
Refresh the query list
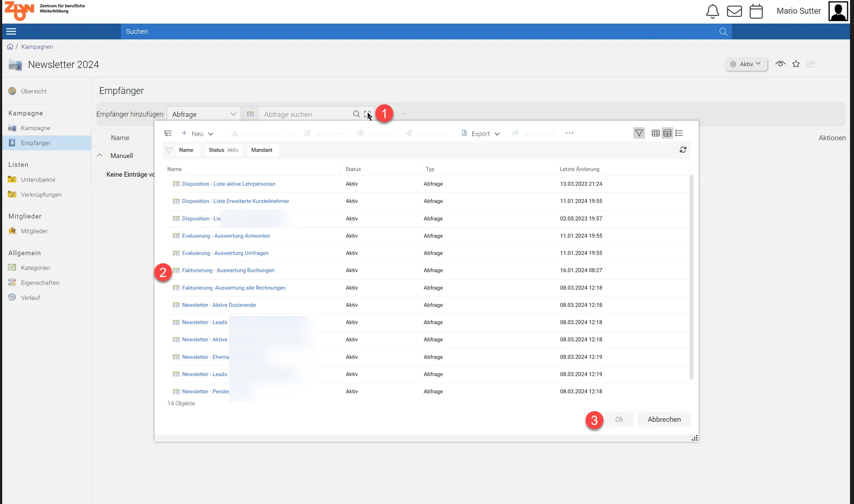click(x=683, y=150)
